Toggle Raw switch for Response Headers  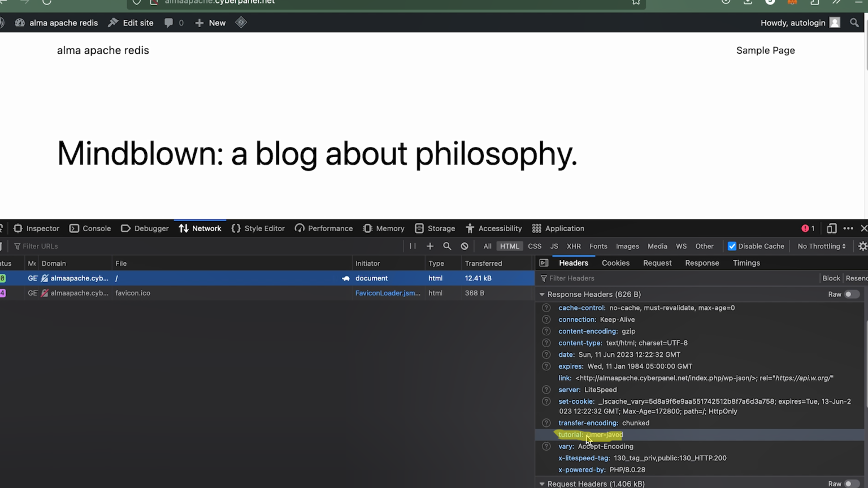(852, 294)
